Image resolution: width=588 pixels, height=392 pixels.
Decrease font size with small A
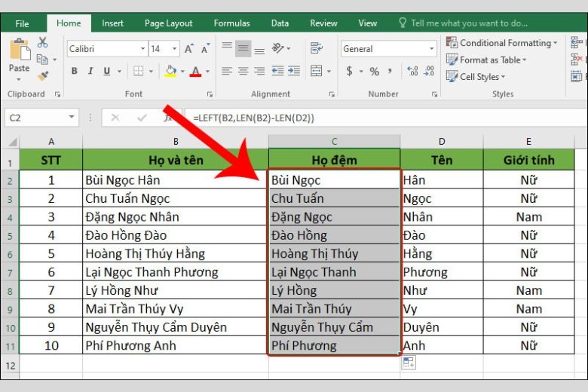tap(205, 49)
